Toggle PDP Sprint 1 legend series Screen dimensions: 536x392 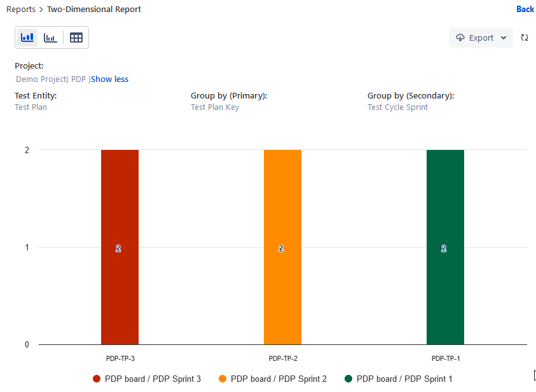pos(398,379)
